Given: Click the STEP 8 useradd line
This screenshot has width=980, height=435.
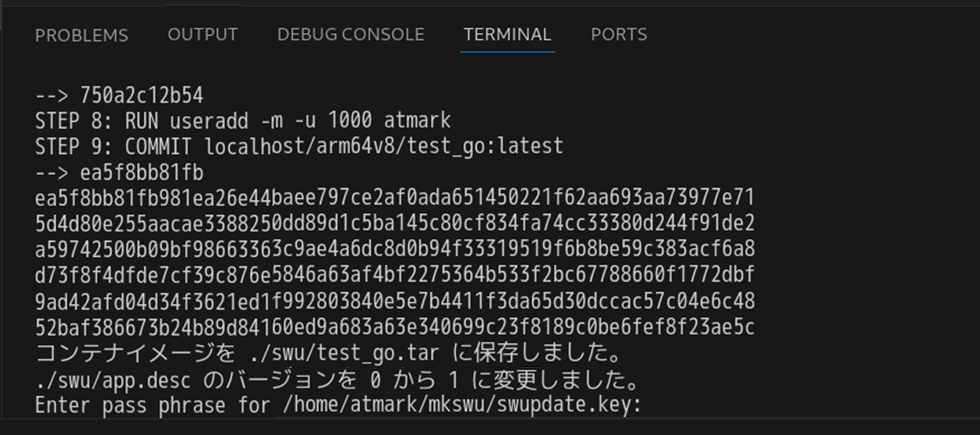Looking at the screenshot, I should click(x=243, y=119).
